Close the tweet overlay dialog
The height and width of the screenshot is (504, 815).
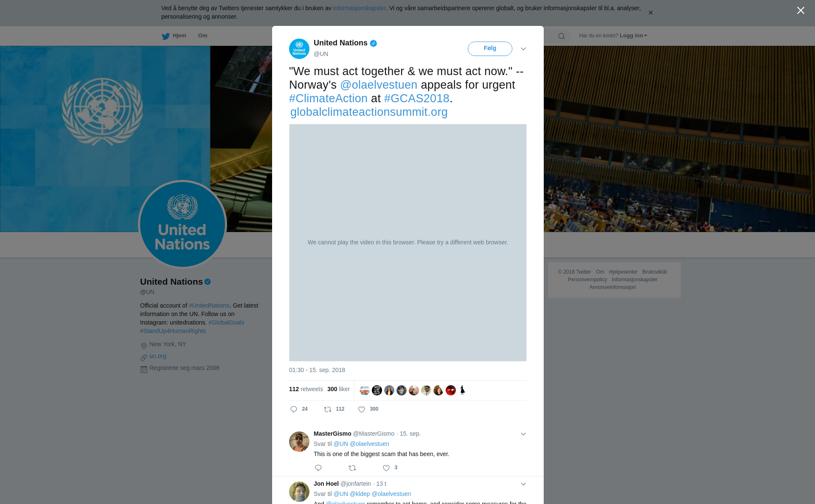tap(801, 11)
